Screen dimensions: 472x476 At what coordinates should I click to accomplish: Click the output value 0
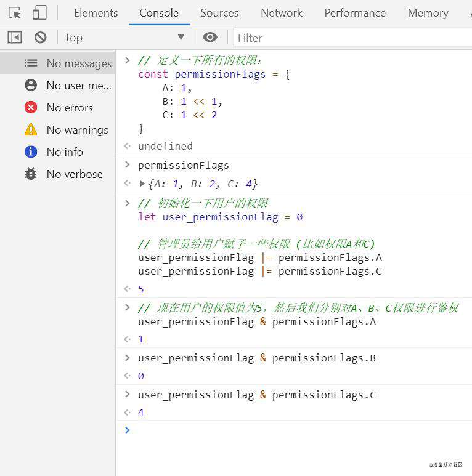pos(141,376)
